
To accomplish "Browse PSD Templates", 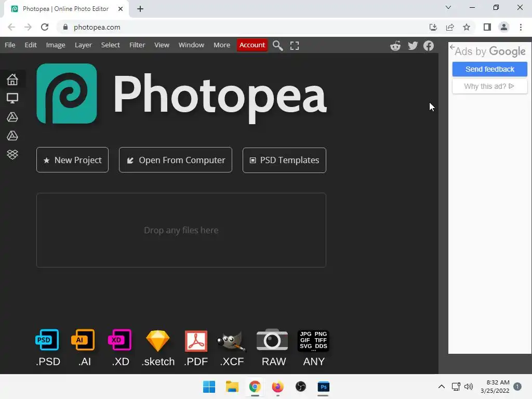I will [284, 160].
